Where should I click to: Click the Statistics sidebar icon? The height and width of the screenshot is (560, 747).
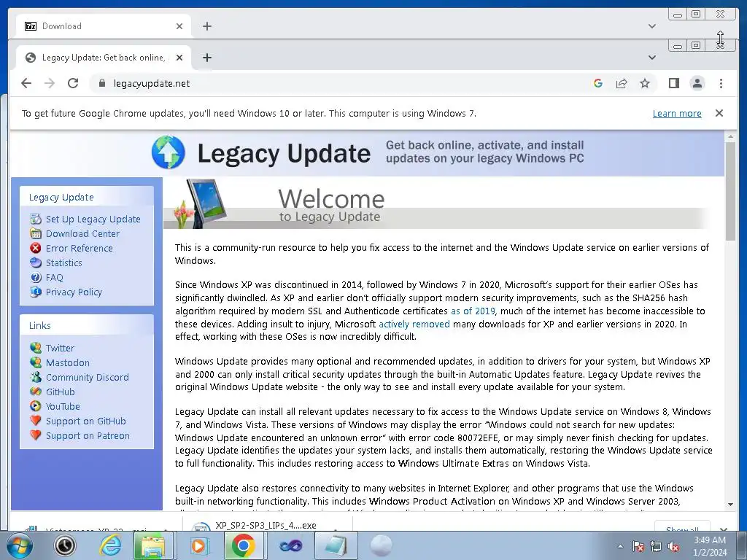tap(36, 262)
